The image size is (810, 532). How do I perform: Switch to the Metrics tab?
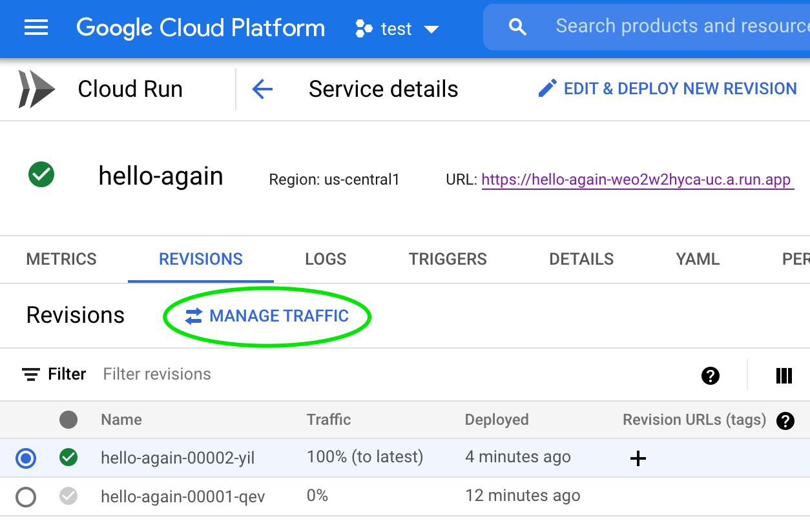point(61,260)
